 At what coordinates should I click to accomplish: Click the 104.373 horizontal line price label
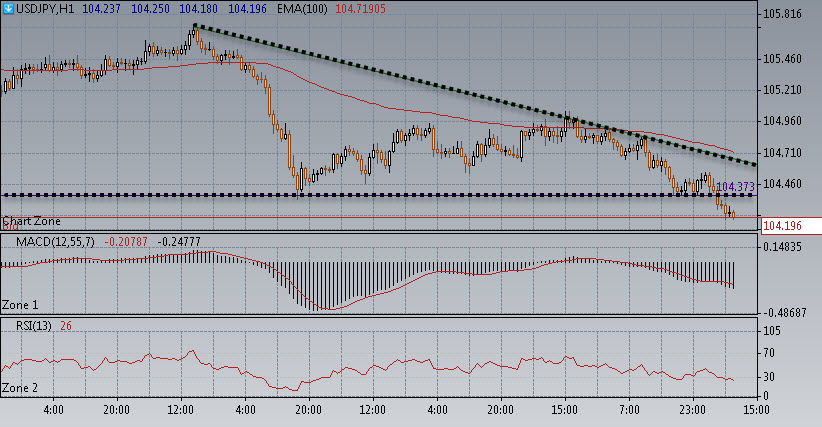click(x=736, y=187)
